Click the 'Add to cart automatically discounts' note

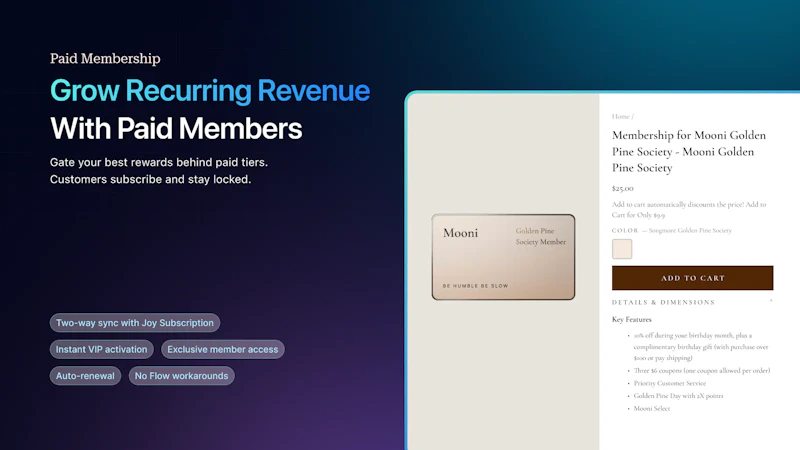689,210
